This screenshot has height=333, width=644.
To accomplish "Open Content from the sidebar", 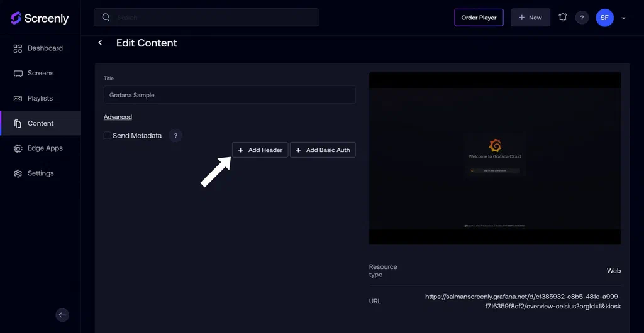I will click(40, 123).
